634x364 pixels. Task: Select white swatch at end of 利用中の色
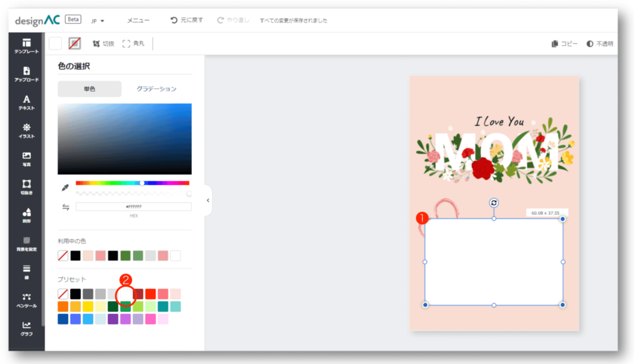[175, 256]
